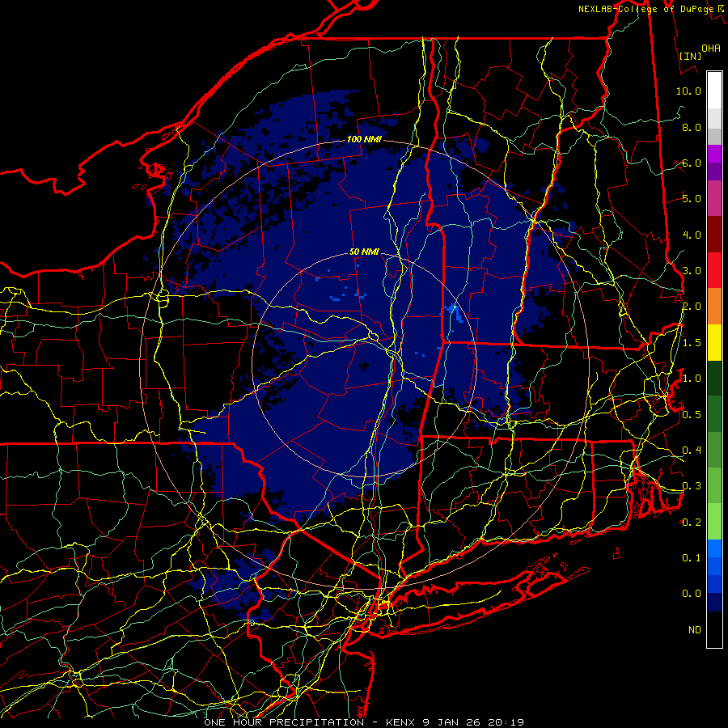Select the dark red legend swatch beside 4.0
Image resolution: width=728 pixels, height=728 pixels.
pos(714,235)
